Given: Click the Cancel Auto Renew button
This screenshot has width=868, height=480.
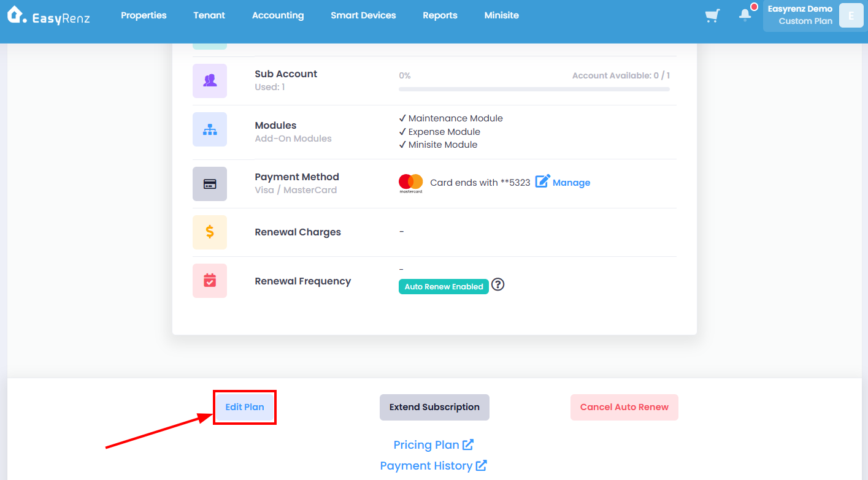Looking at the screenshot, I should coord(624,407).
